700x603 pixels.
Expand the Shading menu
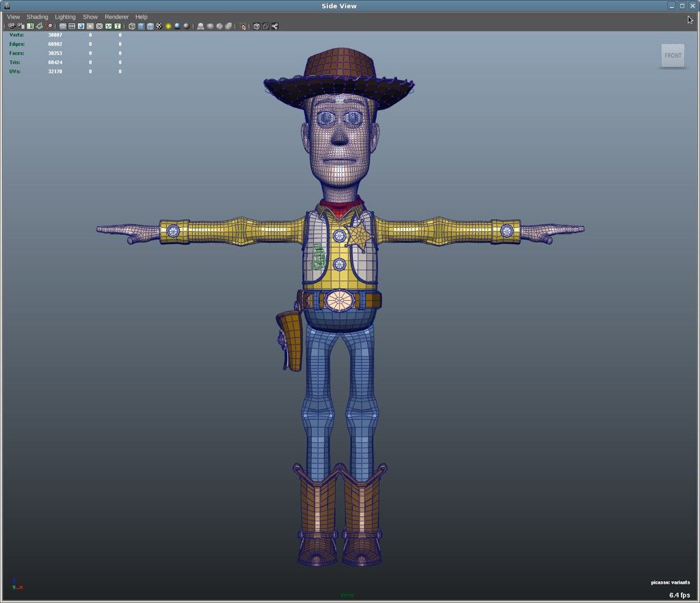(37, 16)
